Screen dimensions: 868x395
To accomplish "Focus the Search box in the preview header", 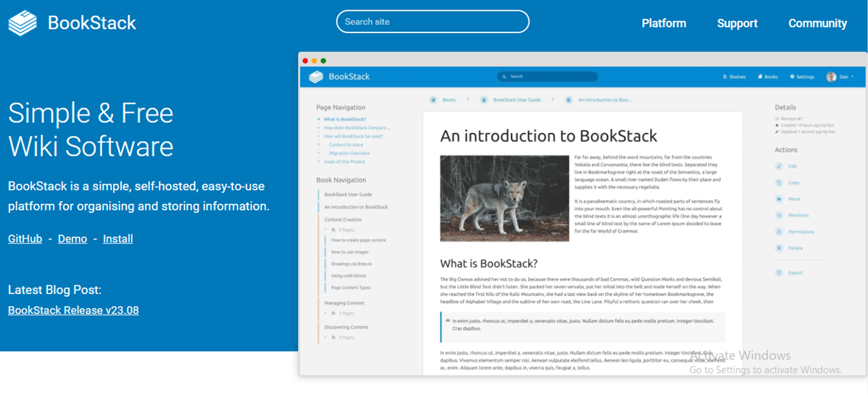I will pyautogui.click(x=547, y=77).
